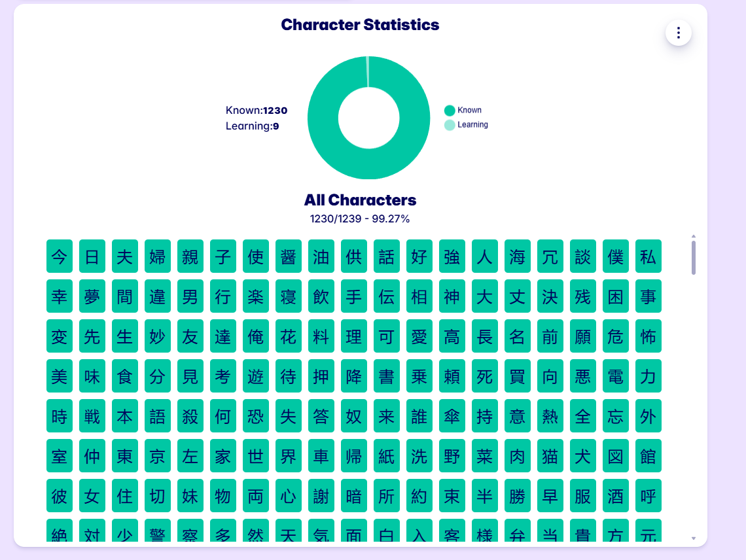Open the three-dot options menu
The height and width of the screenshot is (560, 746).
[x=679, y=33]
